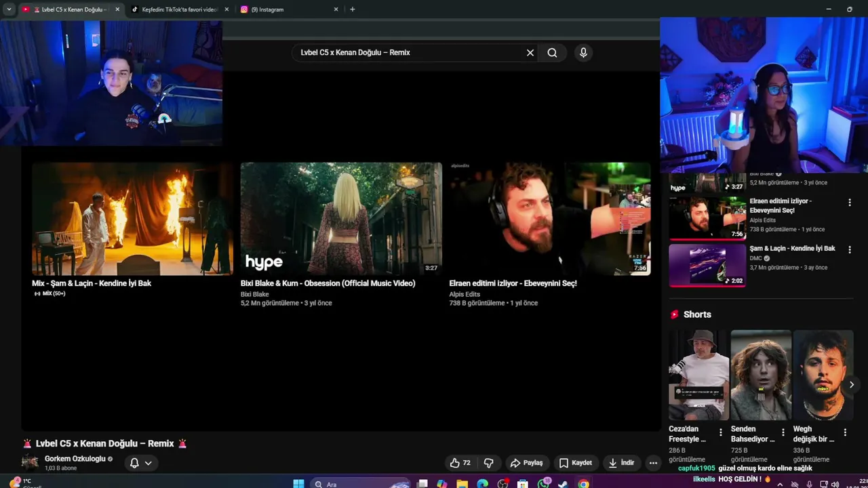Open Steam from the taskbar
The width and height of the screenshot is (868, 488).
click(563, 484)
